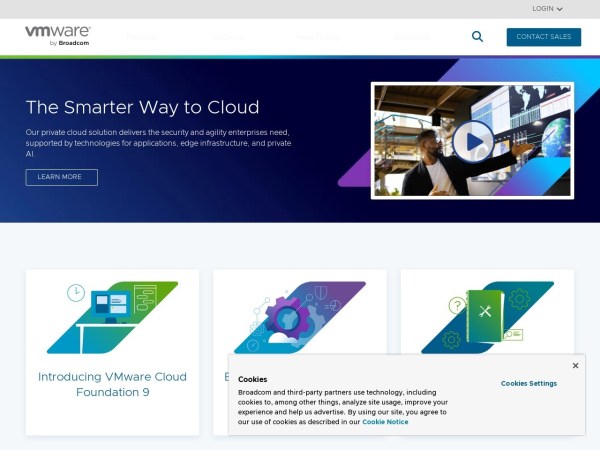Open the Resources menu
This screenshot has height=450, width=600.
[411, 37]
